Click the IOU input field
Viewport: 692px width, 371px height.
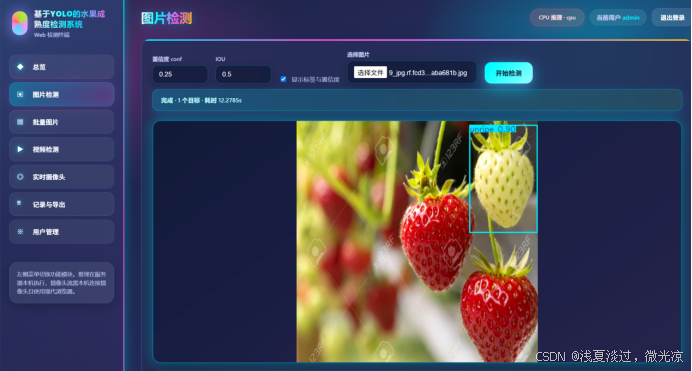pyautogui.click(x=243, y=74)
